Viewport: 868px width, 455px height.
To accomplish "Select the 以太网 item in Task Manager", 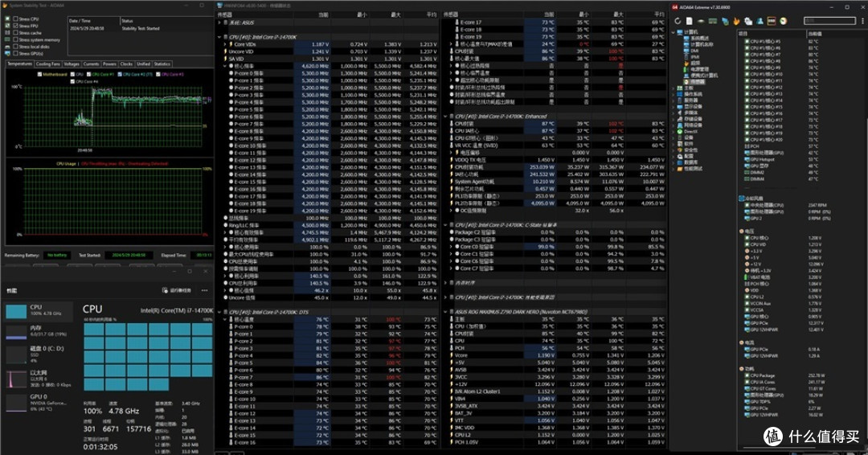I will pos(38,379).
